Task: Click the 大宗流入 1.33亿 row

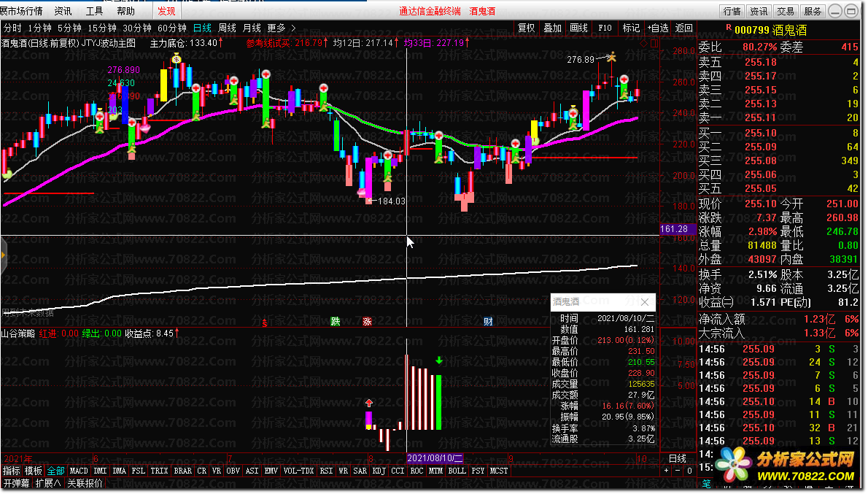Action: tap(779, 333)
